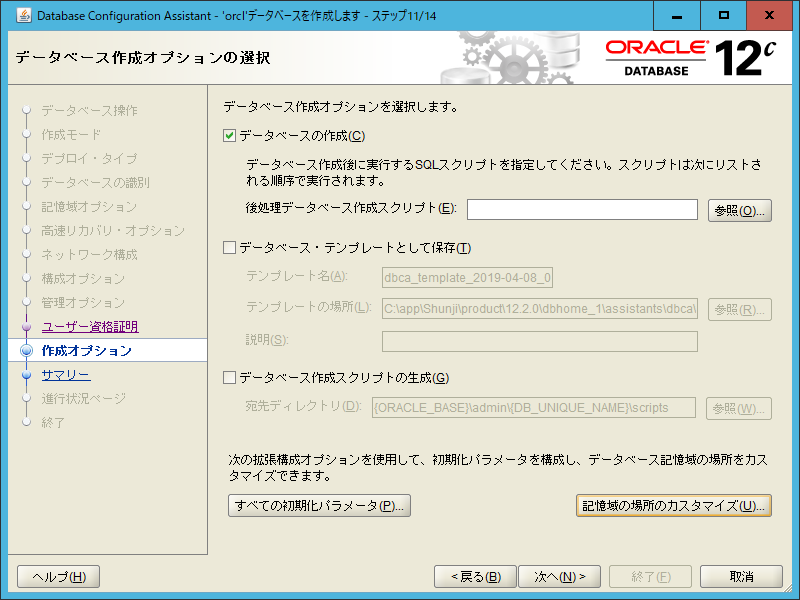
Task: Click the テンプレート名 field
Action: (x=467, y=278)
